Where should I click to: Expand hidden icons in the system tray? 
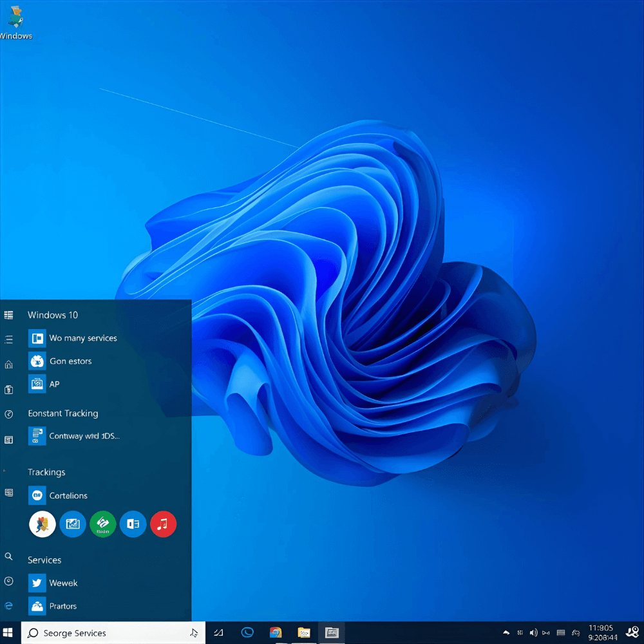pos(506,632)
